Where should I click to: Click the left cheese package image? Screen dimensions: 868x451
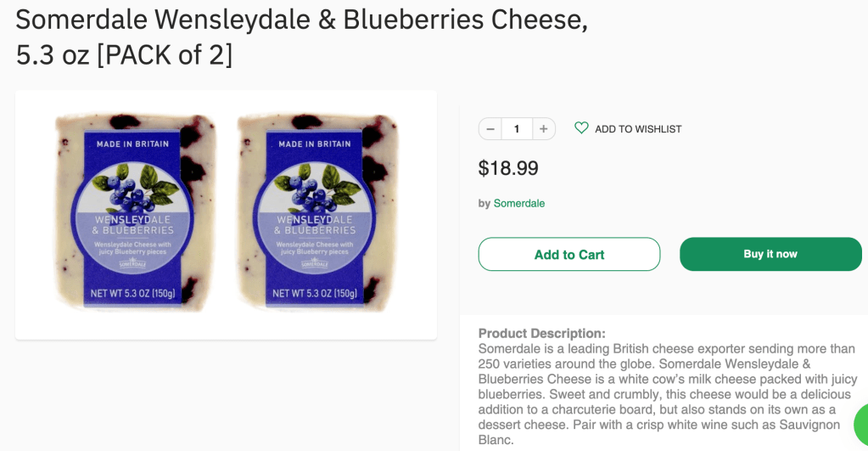click(x=134, y=212)
